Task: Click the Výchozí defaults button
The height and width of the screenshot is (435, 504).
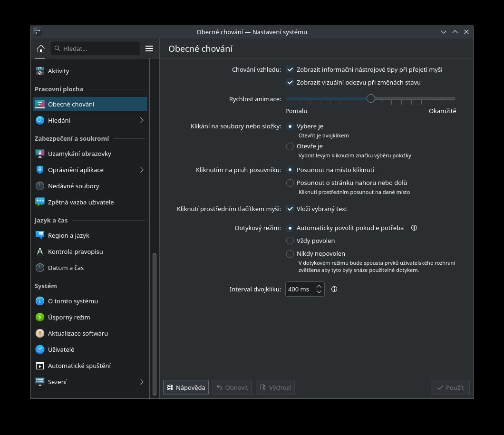Action: pos(275,387)
